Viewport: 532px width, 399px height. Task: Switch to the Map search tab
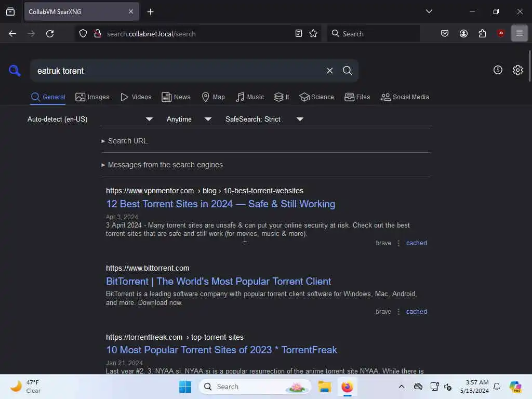tap(213, 97)
